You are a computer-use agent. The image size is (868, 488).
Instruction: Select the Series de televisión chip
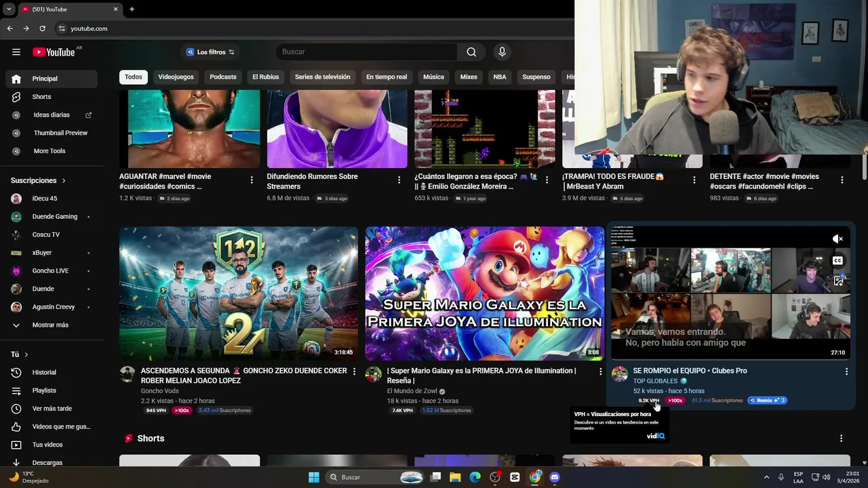[323, 77]
